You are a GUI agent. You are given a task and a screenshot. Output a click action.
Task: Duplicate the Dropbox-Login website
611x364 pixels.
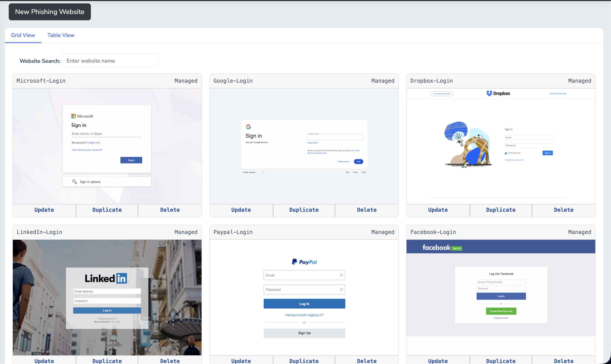tap(501, 210)
